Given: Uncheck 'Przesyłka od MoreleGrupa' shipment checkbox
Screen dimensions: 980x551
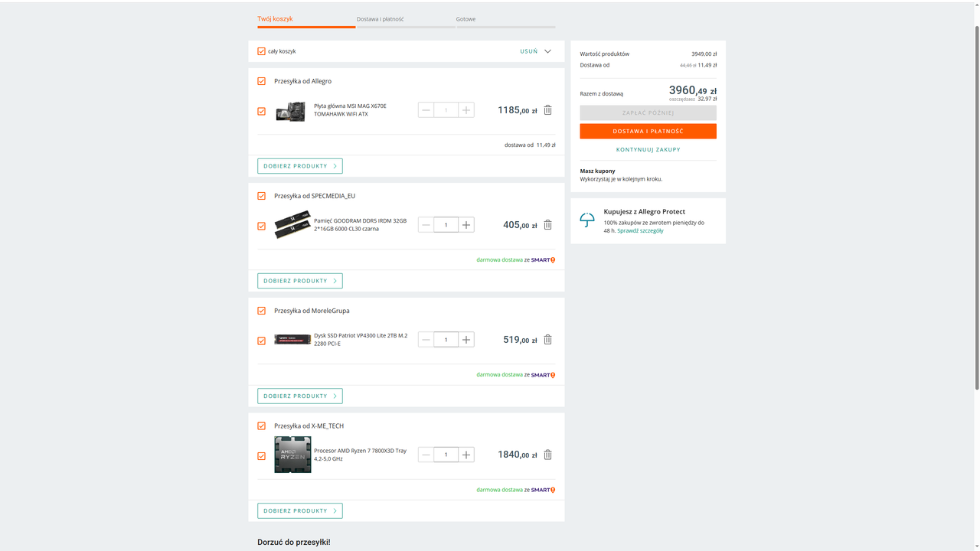Looking at the screenshot, I should (x=261, y=311).
